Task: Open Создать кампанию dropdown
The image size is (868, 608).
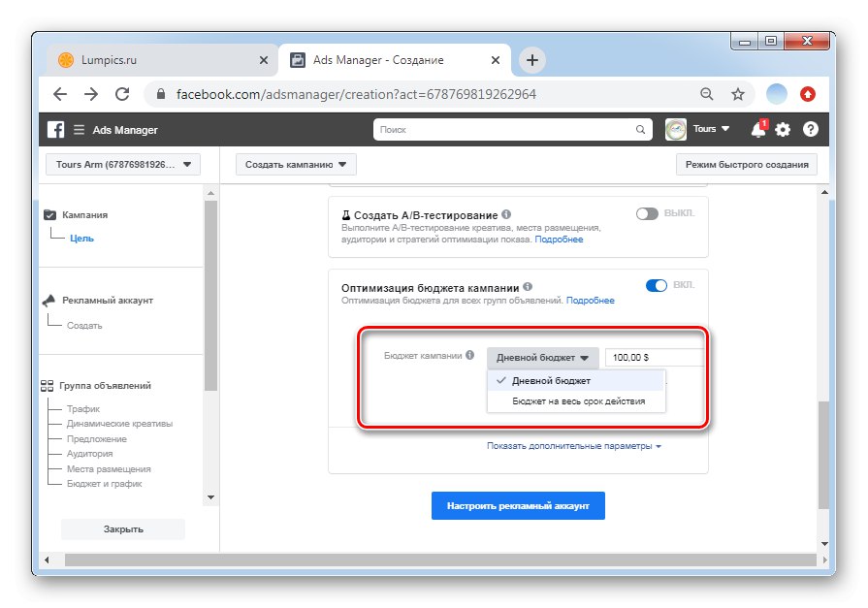Action: click(296, 165)
